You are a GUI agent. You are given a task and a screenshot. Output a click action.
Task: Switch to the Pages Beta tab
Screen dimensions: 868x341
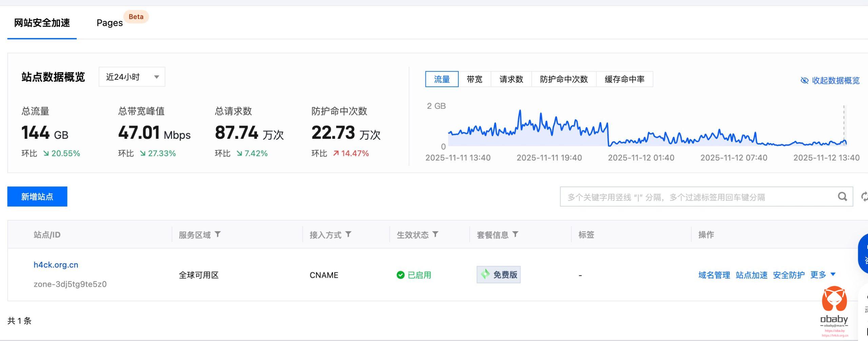110,23
